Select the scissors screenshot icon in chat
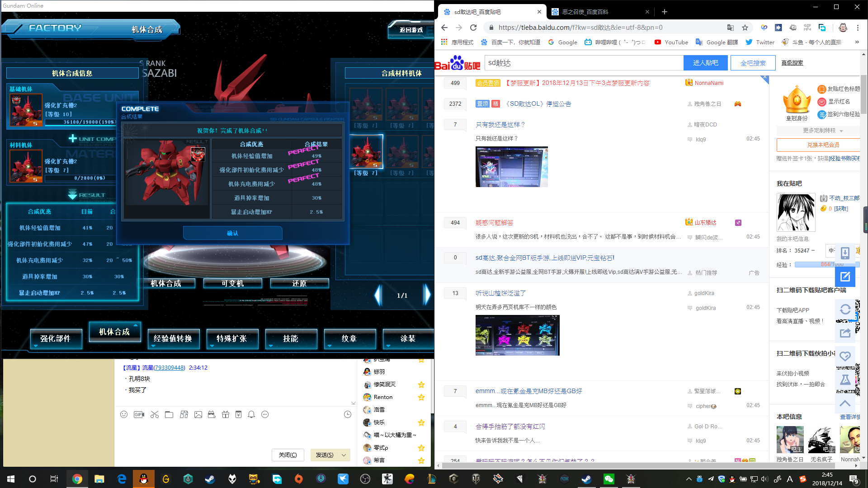Image resolution: width=868 pixels, height=488 pixels. point(155,414)
